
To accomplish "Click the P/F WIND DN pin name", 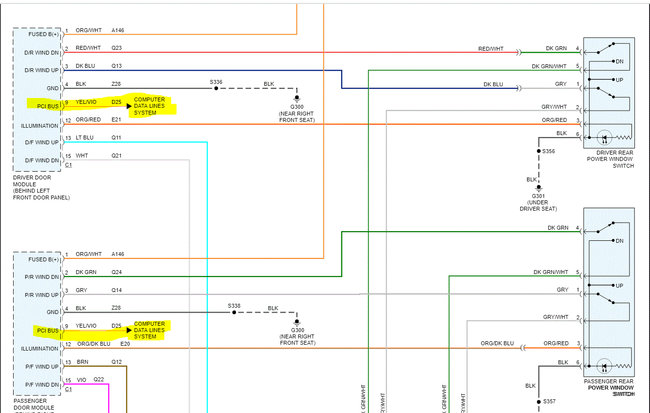I will 42,384.
